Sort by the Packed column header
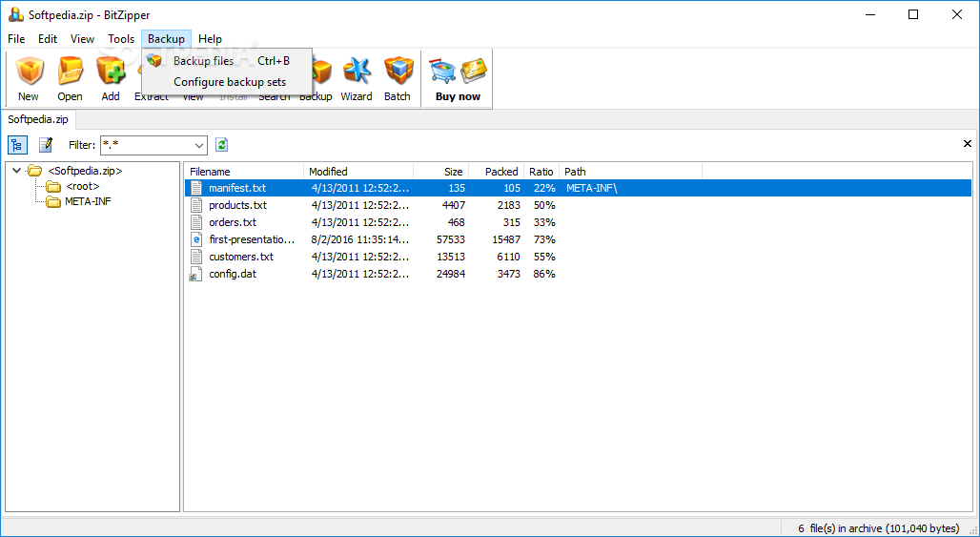This screenshot has width=980, height=537. 497,172
